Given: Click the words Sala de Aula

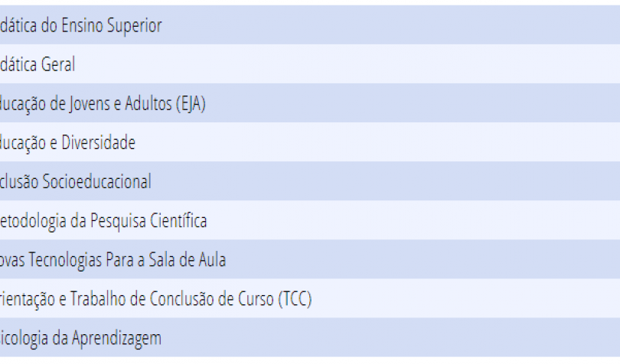Looking at the screenshot, I should 187,260.
